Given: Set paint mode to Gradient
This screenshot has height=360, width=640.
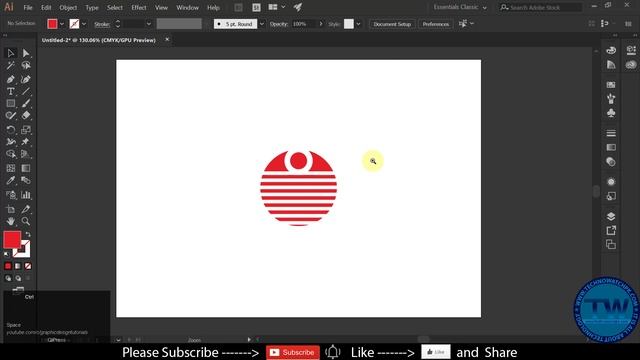Looking at the screenshot, I should (x=18, y=266).
